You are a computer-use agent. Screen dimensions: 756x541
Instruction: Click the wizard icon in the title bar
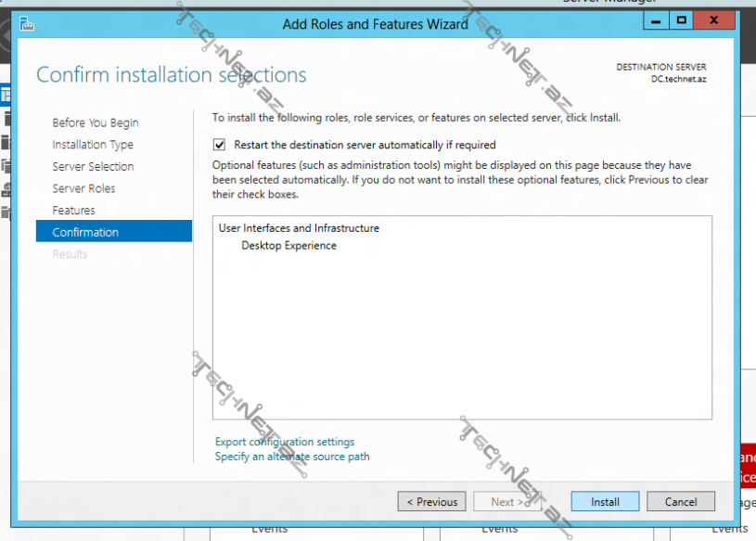[25, 23]
